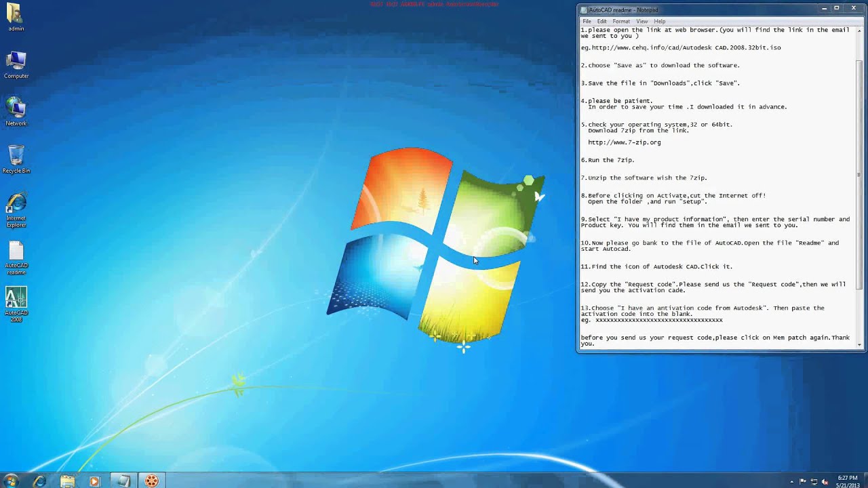Image resolution: width=868 pixels, height=488 pixels.
Task: Click the Help menu in Notepad
Action: pos(659,22)
